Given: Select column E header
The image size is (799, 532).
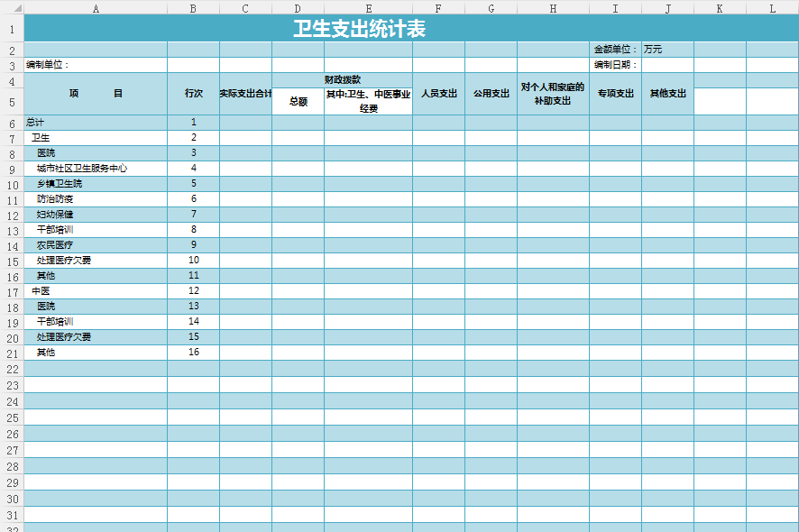Looking at the screenshot, I should [368, 7].
